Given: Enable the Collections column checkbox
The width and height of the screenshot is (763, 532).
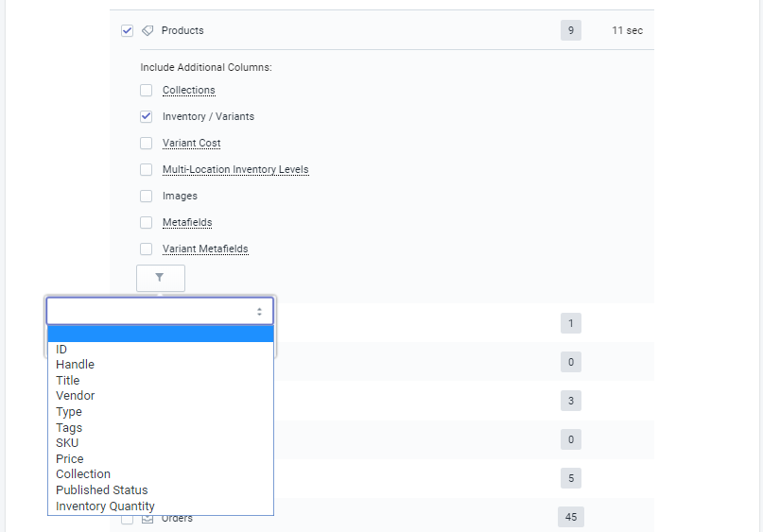Looking at the screenshot, I should (x=146, y=91).
